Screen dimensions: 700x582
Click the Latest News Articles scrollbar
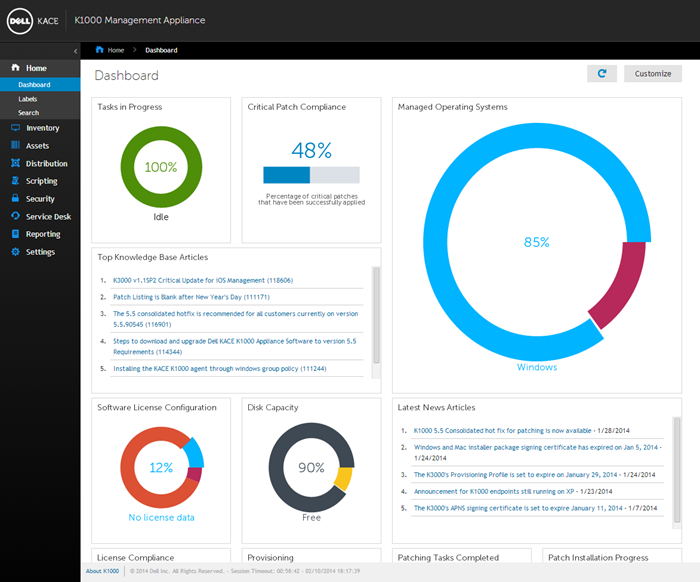(677, 470)
